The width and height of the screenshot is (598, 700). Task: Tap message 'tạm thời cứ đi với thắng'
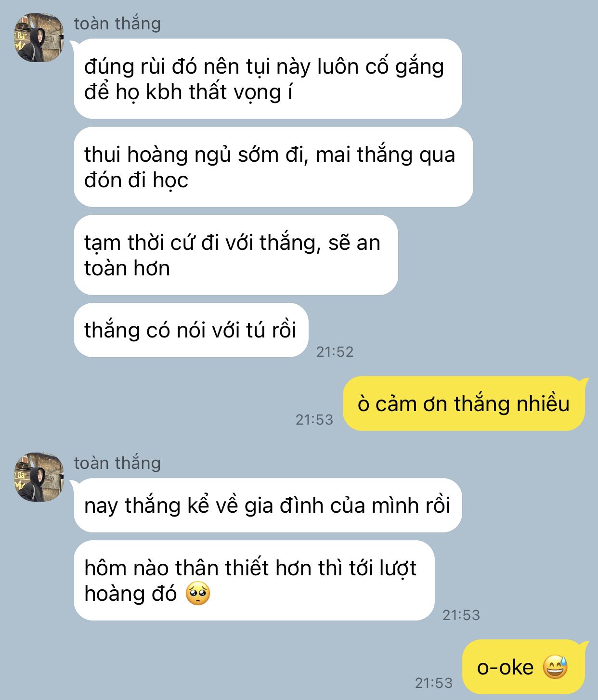coord(235,255)
